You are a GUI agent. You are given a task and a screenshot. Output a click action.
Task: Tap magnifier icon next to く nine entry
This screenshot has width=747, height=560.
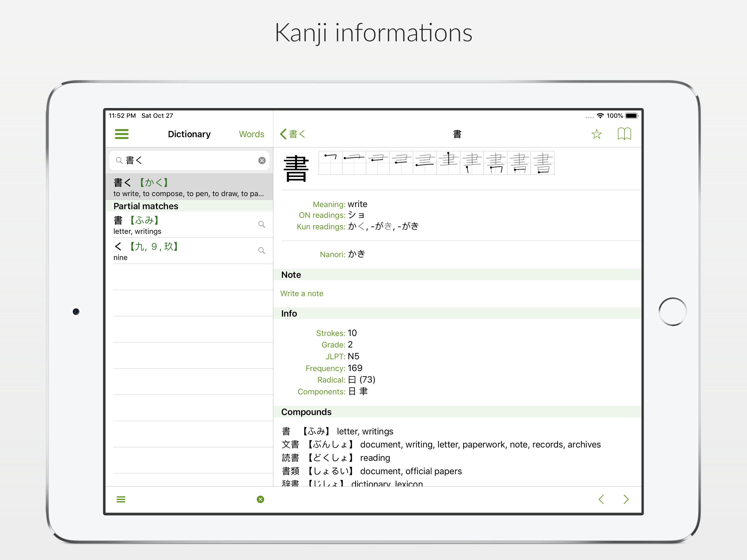coord(261,251)
